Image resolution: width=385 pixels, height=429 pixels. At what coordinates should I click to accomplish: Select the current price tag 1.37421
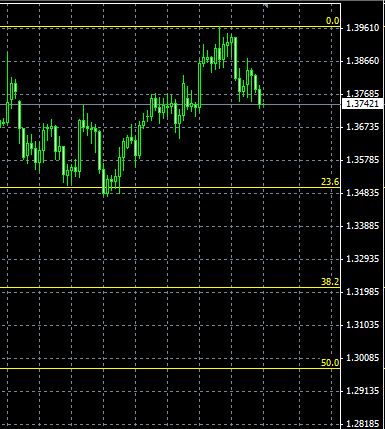[x=363, y=104]
